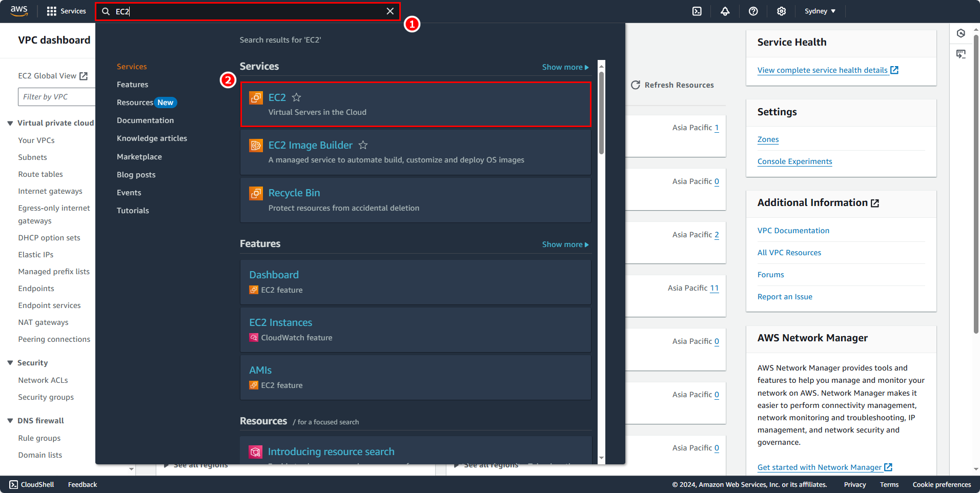
Task: Click the search results panel scrollbar
Action: [601, 113]
